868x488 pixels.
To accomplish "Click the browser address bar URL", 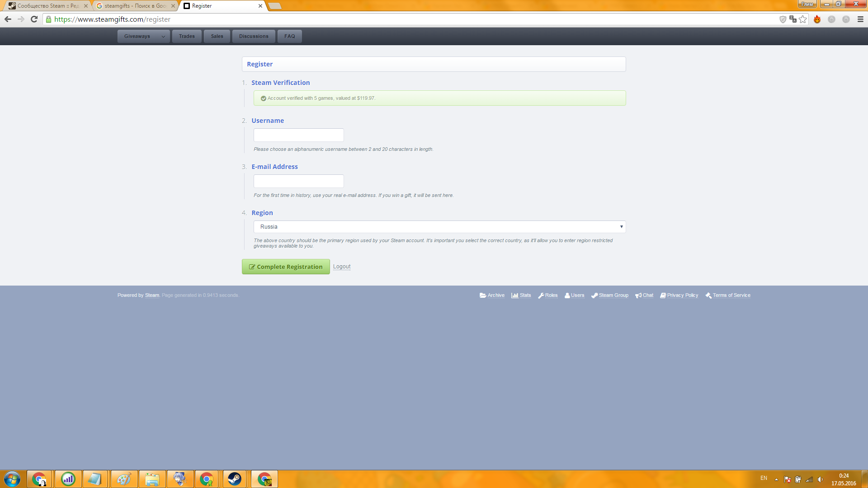I will (112, 19).
